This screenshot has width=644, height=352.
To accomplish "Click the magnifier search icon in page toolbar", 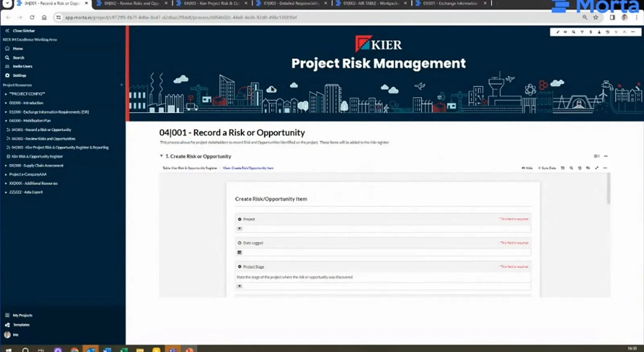I will click(574, 32).
